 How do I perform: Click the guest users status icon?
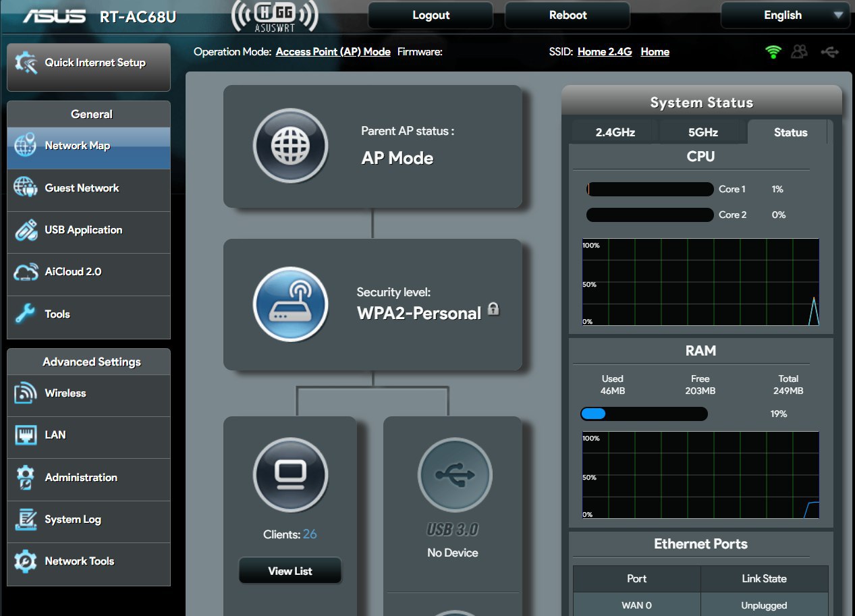[x=800, y=52]
